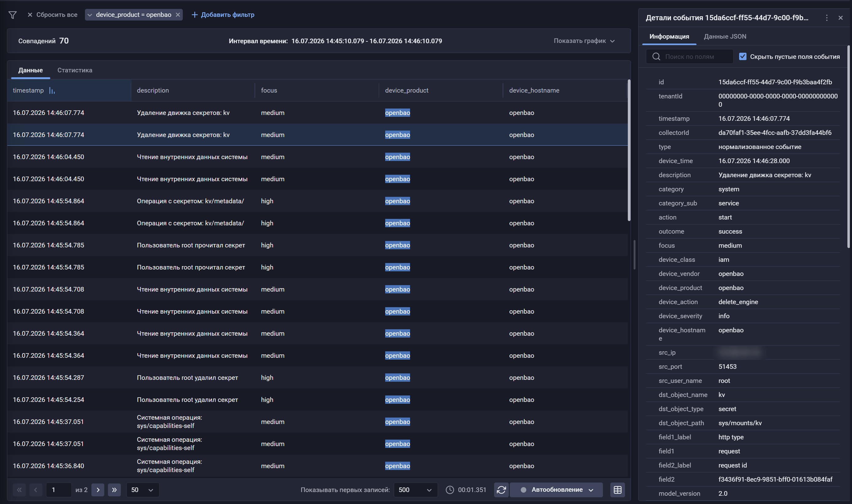Screen dimensions: 852x504
Task: Click the device_time value 14:46:28.000
Action: (754, 161)
